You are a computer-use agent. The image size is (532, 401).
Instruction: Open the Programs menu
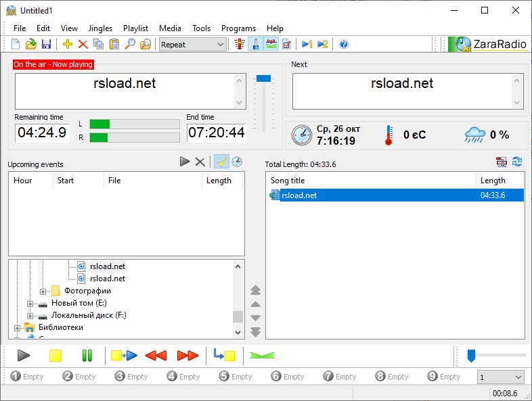click(238, 28)
